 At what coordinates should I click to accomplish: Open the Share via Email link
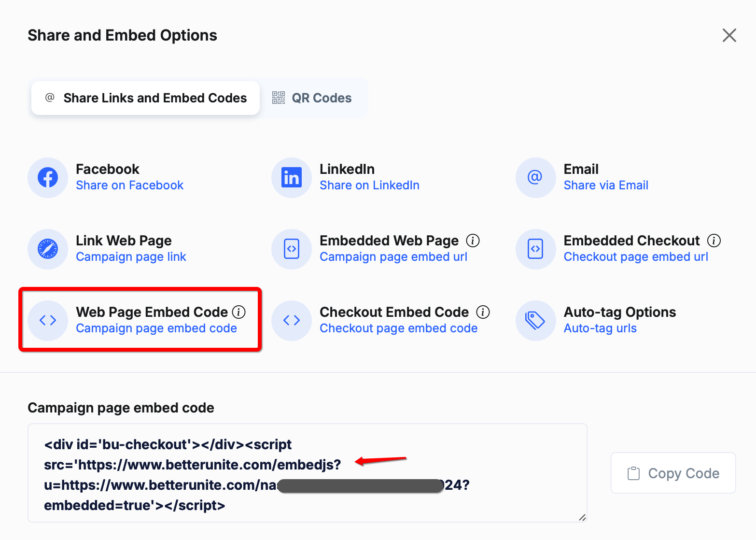606,185
